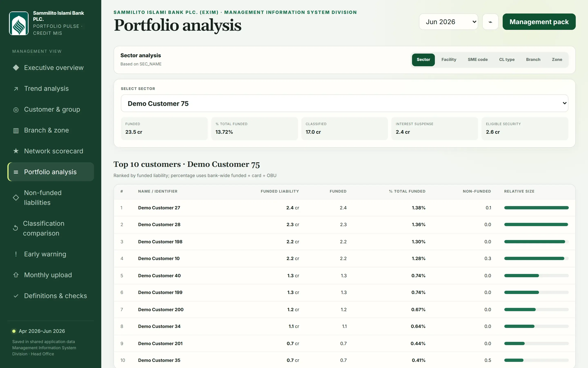The width and height of the screenshot is (588, 368).
Task: Click the Demo Customer 200 row name
Action: (x=161, y=310)
